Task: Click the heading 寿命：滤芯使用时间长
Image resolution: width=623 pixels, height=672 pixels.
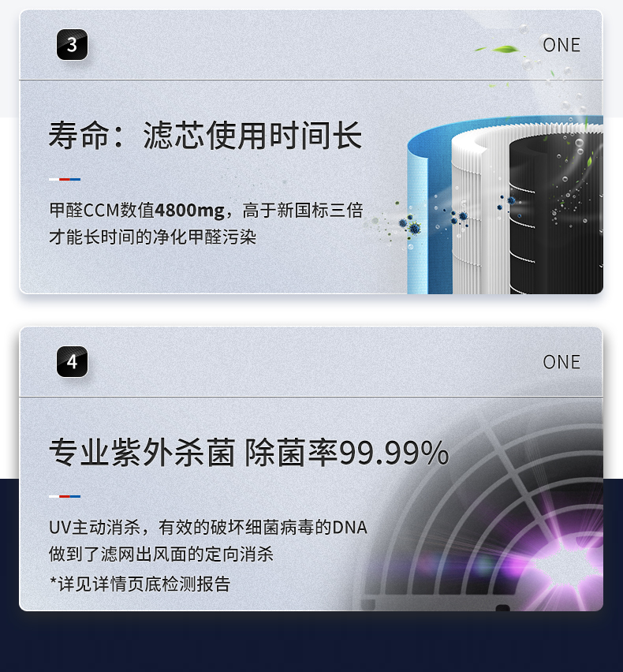Action: pos(206,136)
